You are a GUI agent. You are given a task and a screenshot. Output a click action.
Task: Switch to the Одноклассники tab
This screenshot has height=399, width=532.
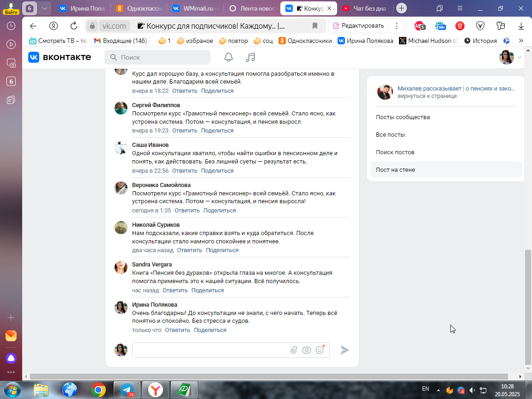pyautogui.click(x=139, y=8)
